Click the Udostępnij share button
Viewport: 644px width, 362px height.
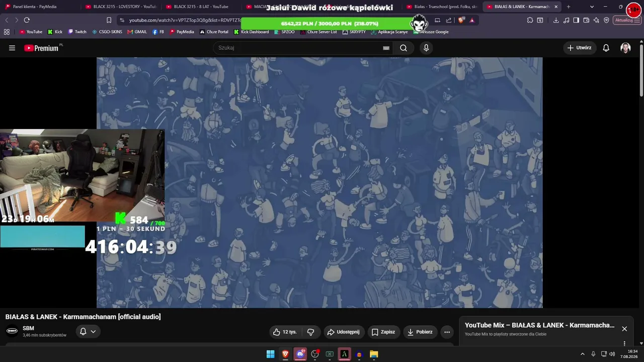coord(343,332)
